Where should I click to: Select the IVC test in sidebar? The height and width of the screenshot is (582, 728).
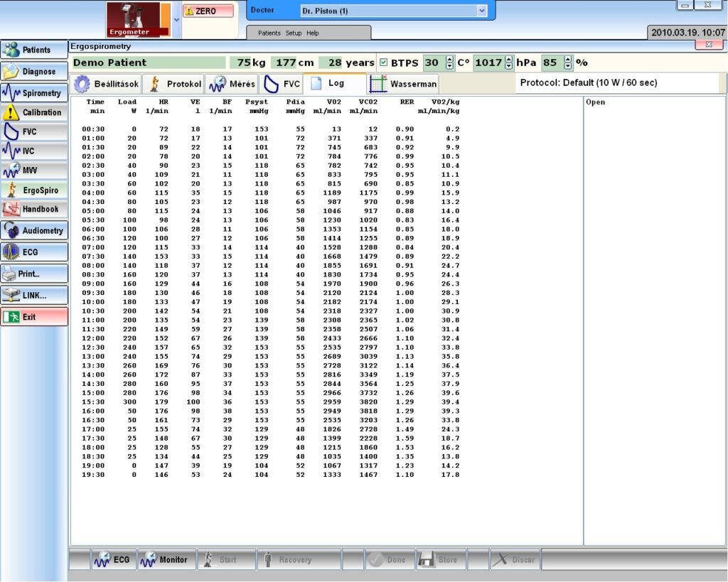[x=34, y=151]
